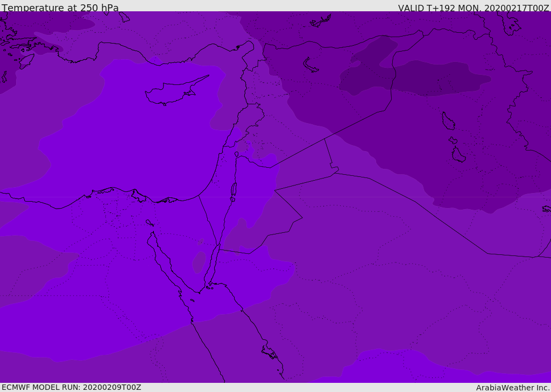Click the 'Temperature at 250 hPa' title text
The height and width of the screenshot is (392, 551).
tap(60, 8)
